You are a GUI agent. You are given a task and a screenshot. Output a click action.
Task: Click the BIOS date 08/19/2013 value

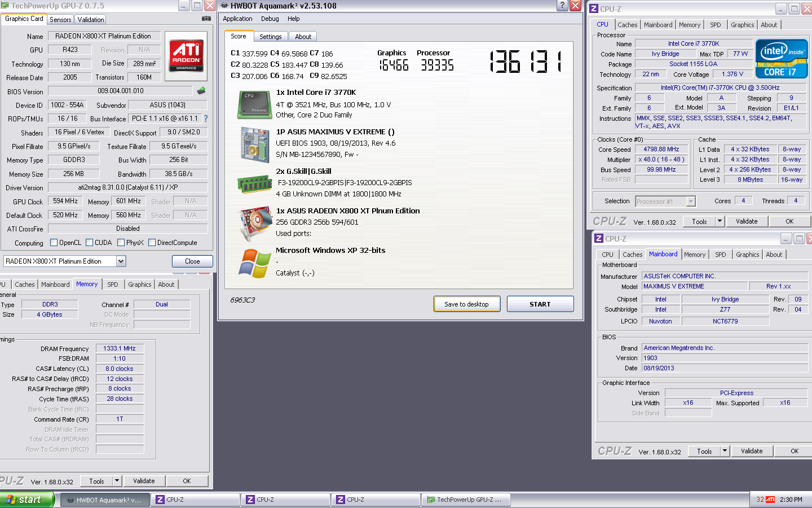click(x=725, y=368)
